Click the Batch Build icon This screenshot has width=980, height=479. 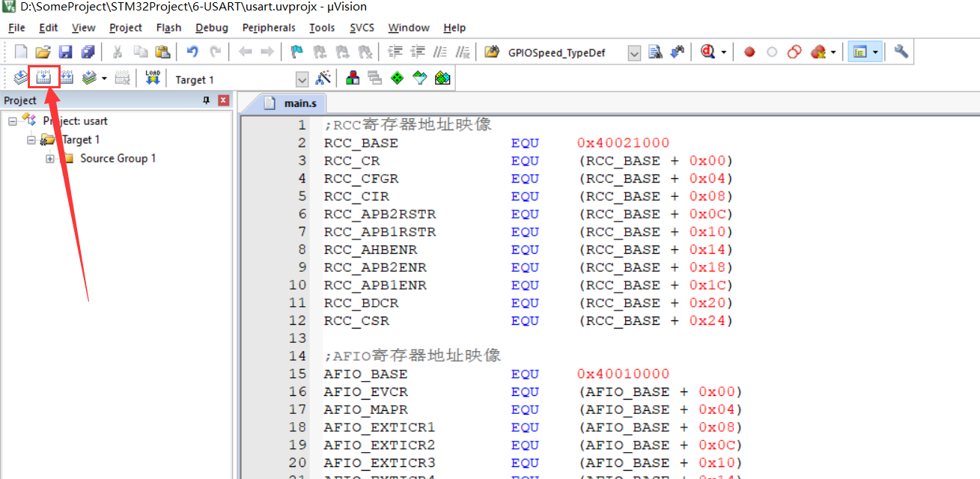(89, 77)
